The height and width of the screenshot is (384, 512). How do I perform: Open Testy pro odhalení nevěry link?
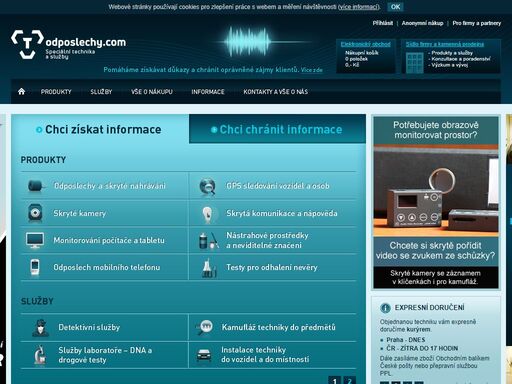coord(272,267)
